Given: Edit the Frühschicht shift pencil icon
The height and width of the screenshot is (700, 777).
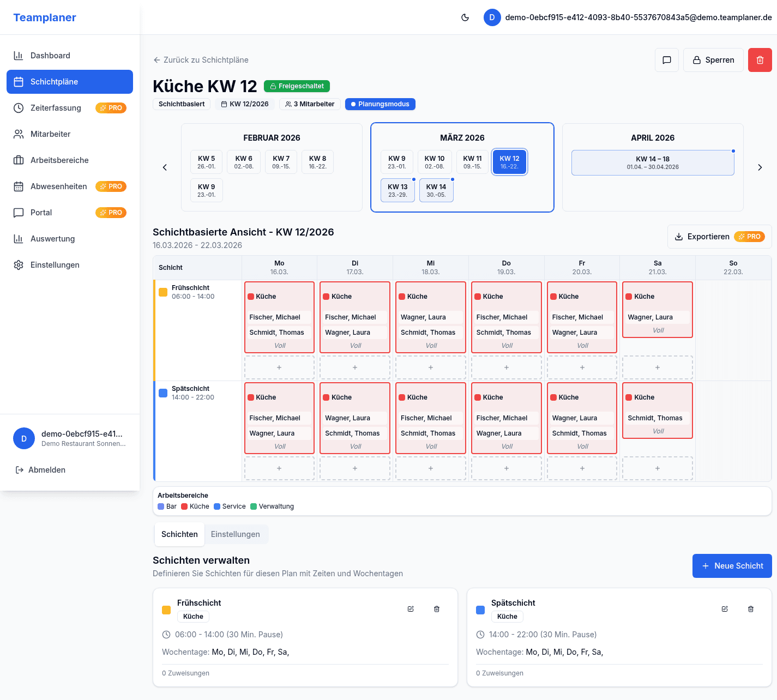Looking at the screenshot, I should tap(411, 609).
